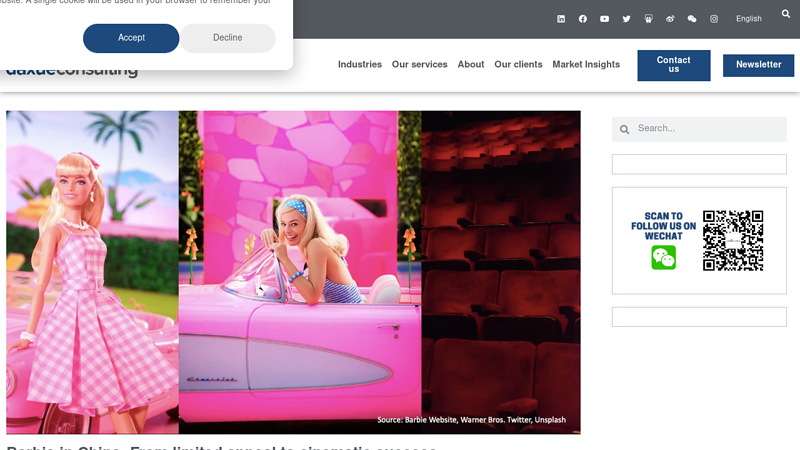Accept the cookie consent
This screenshot has width=800, height=450.
(131, 38)
